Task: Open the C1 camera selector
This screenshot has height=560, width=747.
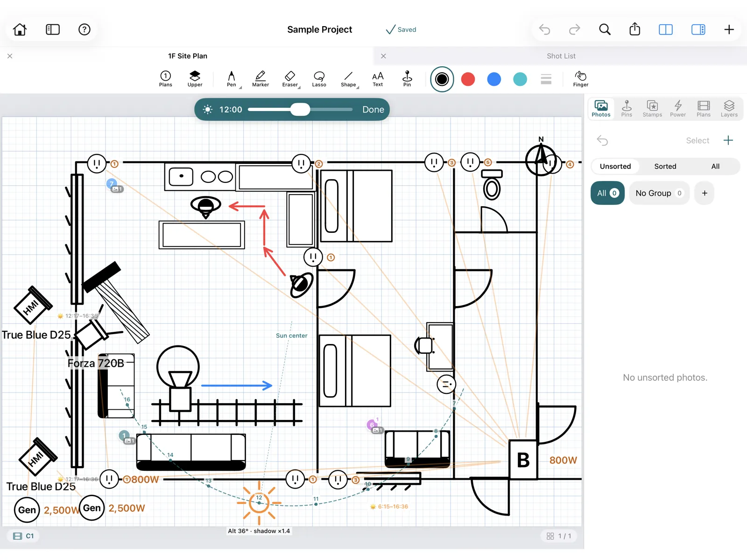Action: 23,536
